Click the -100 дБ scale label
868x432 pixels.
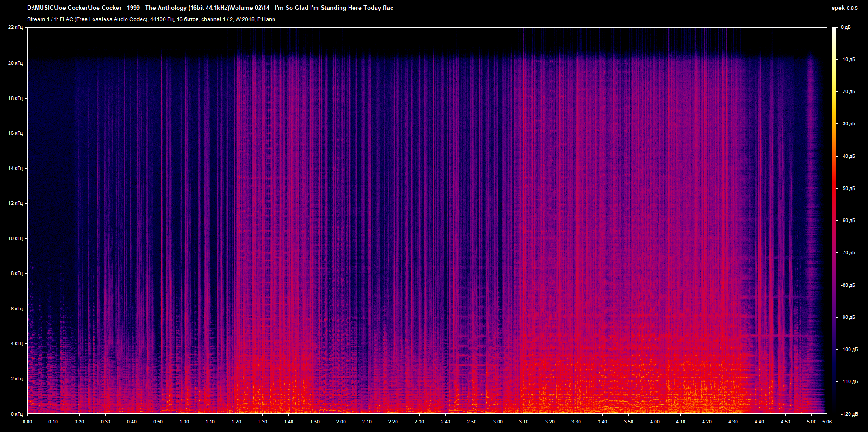849,349
